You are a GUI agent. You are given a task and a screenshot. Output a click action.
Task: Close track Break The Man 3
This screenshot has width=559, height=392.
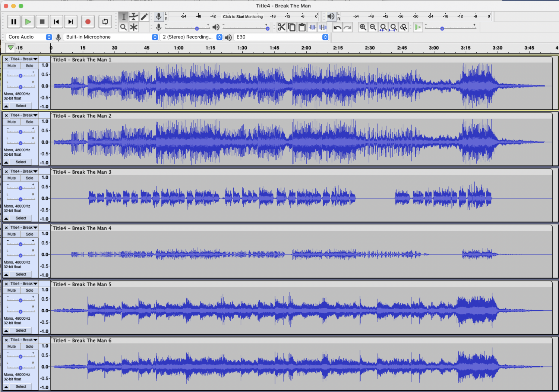coord(6,171)
